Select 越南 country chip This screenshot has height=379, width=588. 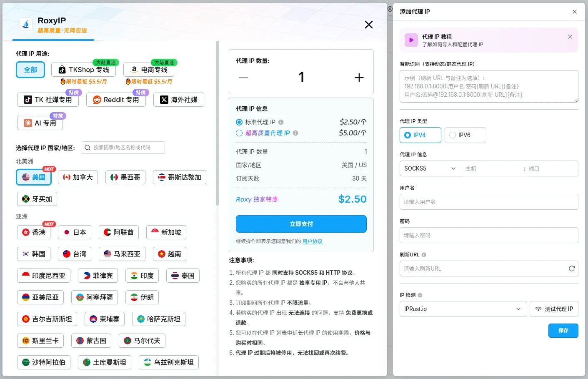click(170, 254)
